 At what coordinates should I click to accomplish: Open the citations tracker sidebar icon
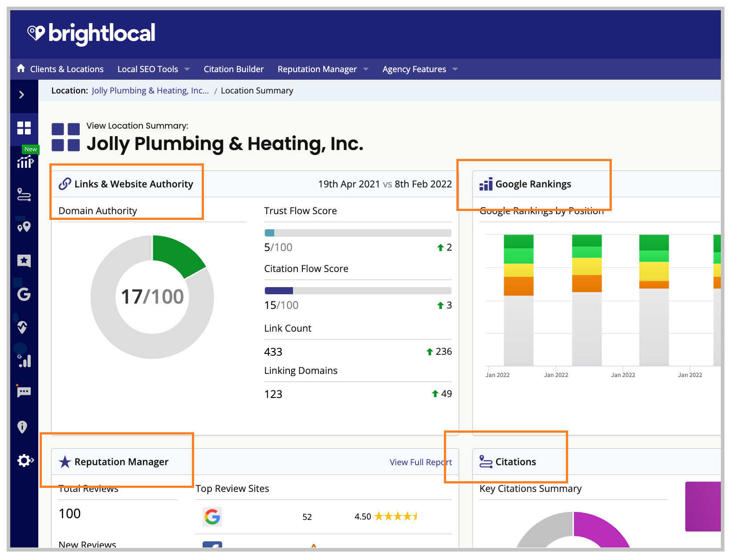pos(24,195)
